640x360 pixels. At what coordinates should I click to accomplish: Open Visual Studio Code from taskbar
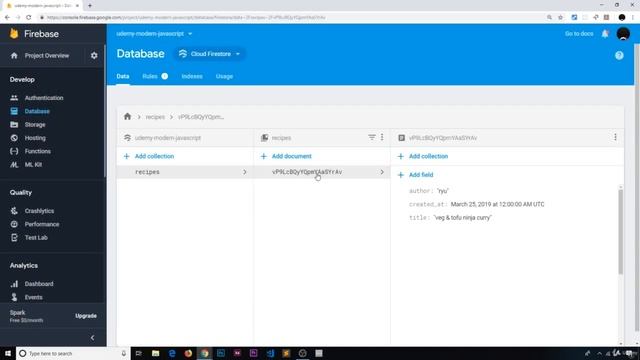[270, 353]
